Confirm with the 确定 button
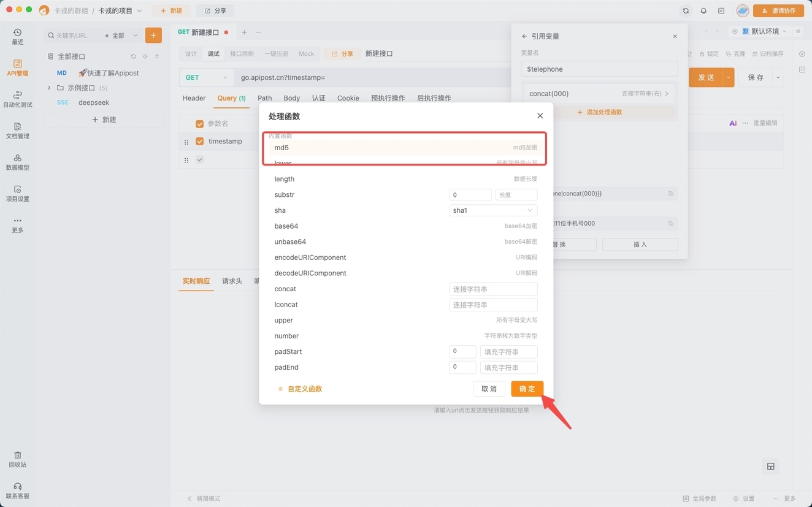The image size is (812, 507). click(527, 389)
